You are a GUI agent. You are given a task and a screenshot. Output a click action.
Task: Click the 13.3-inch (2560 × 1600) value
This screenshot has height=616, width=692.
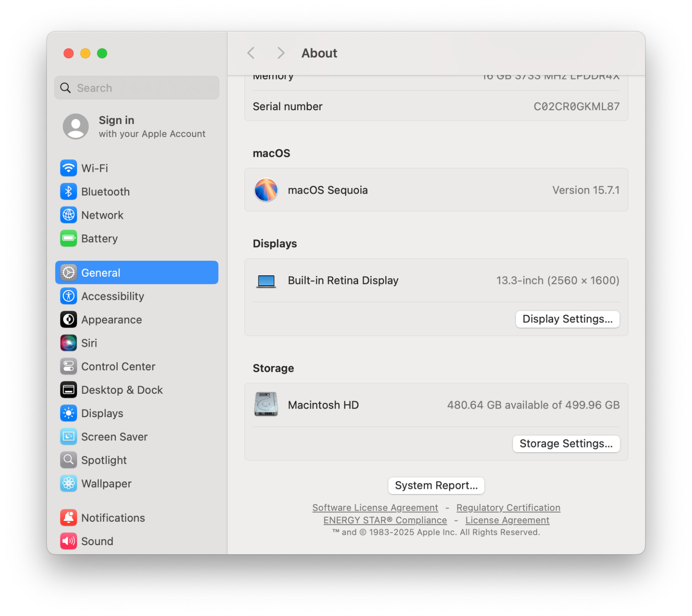pos(557,281)
